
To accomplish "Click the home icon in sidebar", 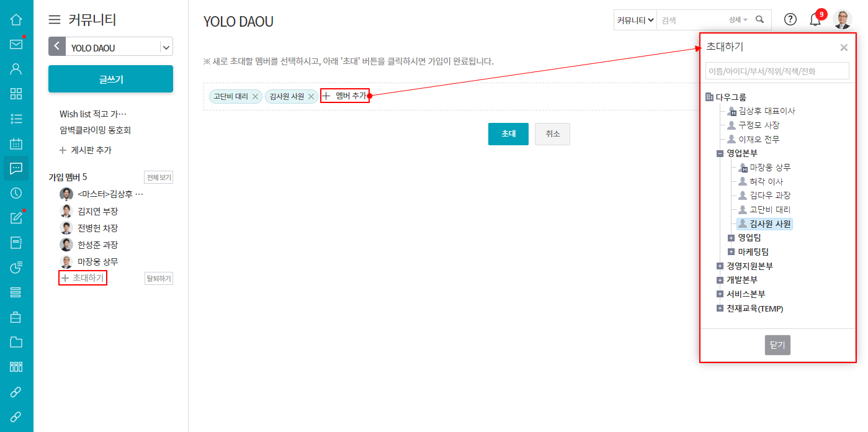I will coord(16,19).
